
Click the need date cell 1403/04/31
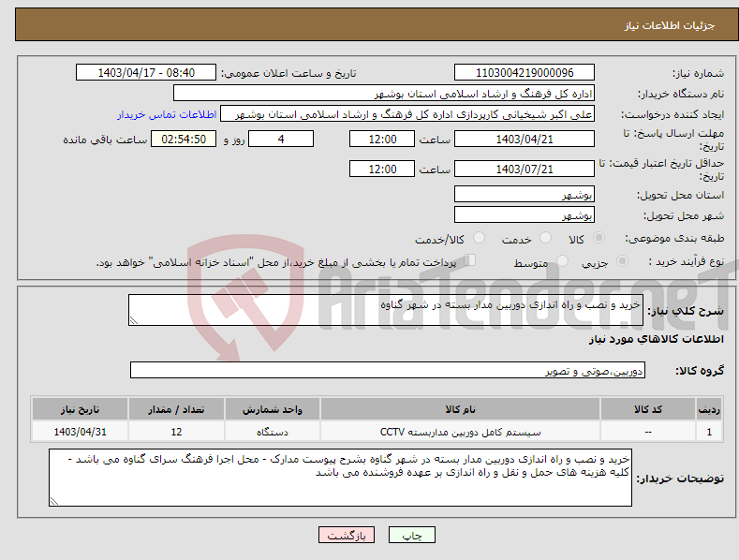point(81,432)
